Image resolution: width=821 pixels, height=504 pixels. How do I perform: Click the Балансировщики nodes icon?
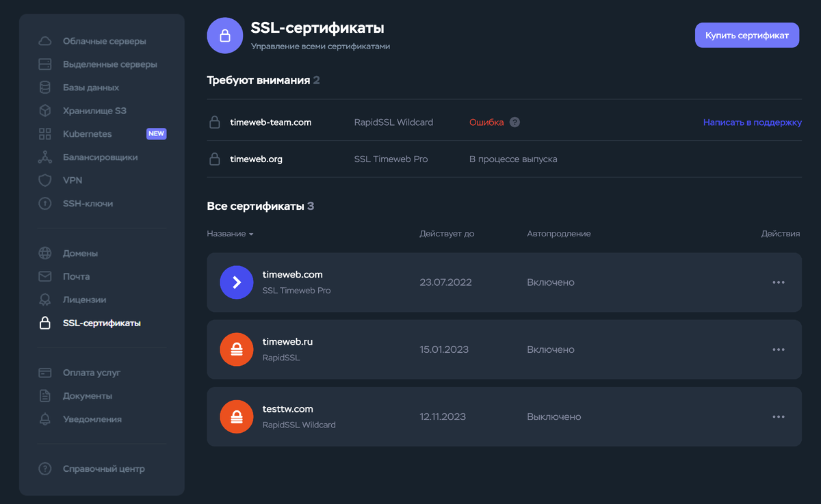point(45,157)
